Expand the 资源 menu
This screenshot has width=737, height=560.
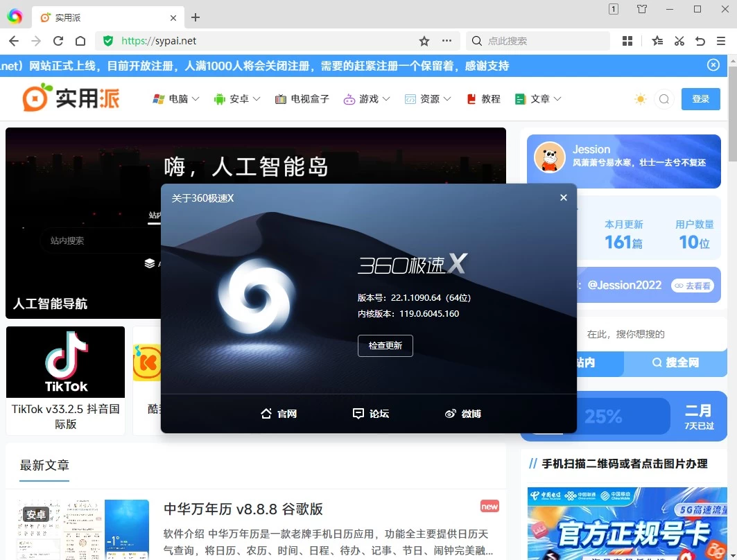(x=428, y=99)
